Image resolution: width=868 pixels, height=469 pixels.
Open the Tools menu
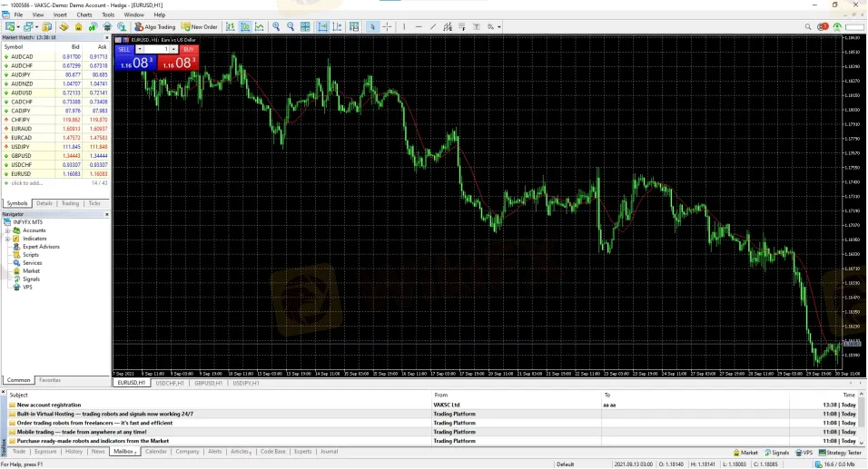click(x=108, y=15)
